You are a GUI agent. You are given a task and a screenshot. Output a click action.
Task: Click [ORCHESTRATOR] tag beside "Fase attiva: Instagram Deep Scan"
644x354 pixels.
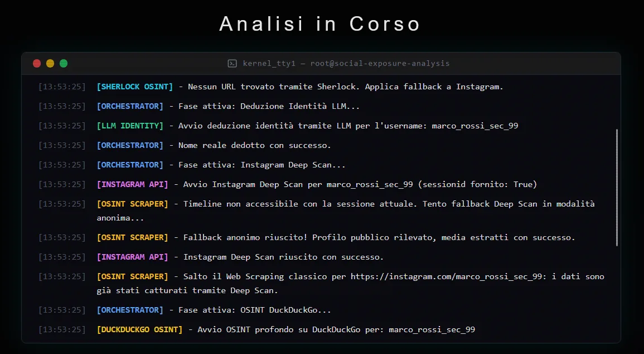pyautogui.click(x=130, y=165)
